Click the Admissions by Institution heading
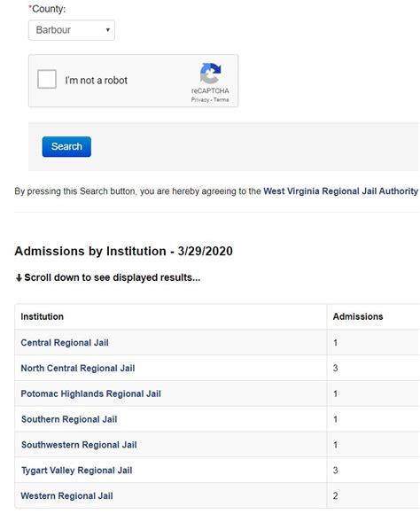The width and height of the screenshot is (420, 514). 123,251
